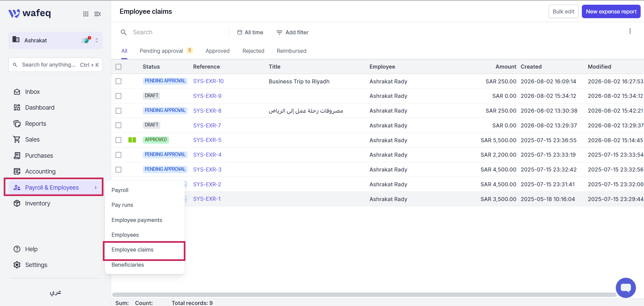Open the Add filter dropdown
This screenshot has width=644, height=306.
click(x=293, y=32)
